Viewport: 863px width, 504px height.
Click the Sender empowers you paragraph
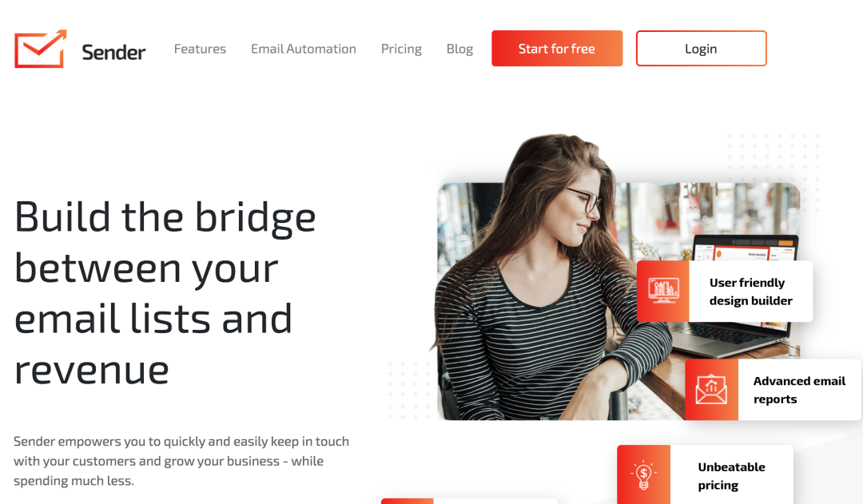click(x=181, y=461)
